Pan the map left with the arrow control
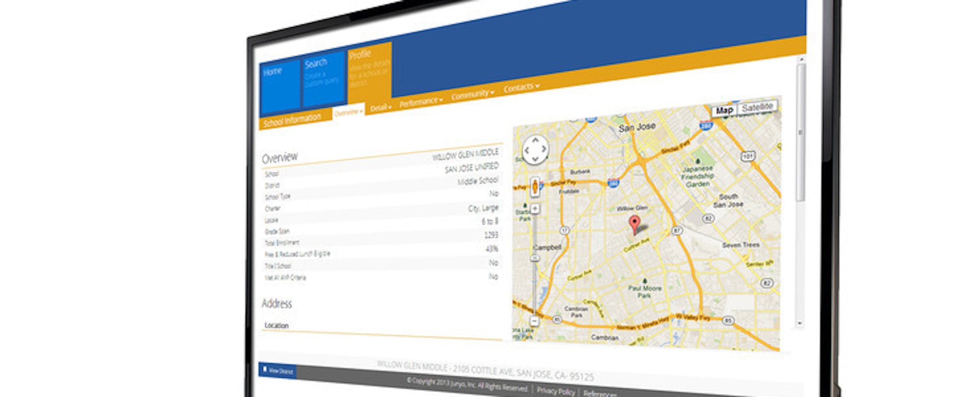 [x=526, y=150]
